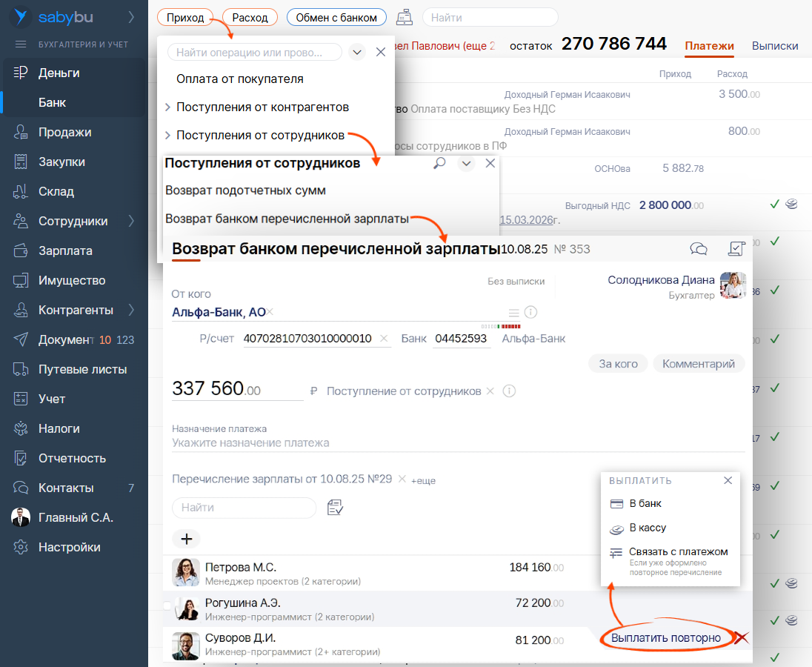
Task: Click magnifier icon in Поступления от сотрудников panel
Action: pyautogui.click(x=439, y=163)
